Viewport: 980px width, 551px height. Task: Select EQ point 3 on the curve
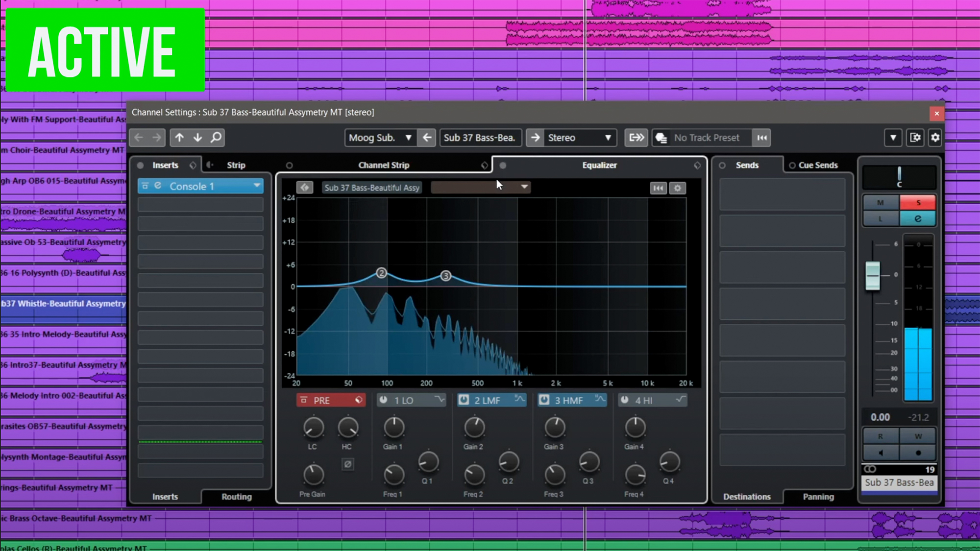pos(445,276)
